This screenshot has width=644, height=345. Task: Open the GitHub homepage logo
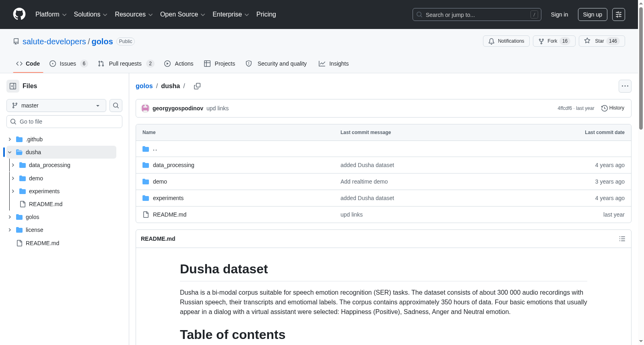(19, 14)
